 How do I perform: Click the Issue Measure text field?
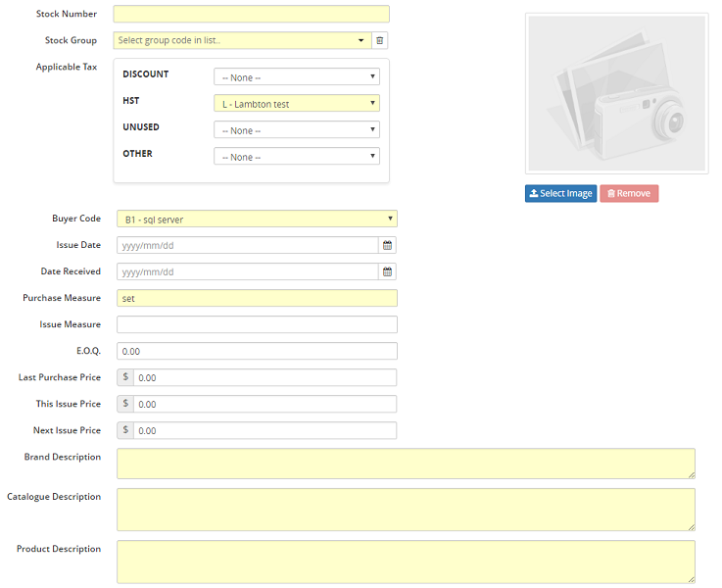point(257,324)
